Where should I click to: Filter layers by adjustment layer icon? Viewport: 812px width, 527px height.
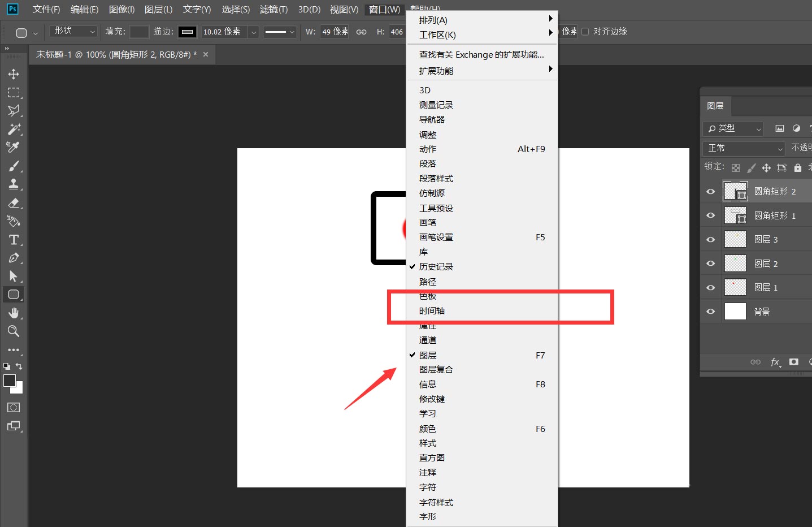tap(796, 128)
